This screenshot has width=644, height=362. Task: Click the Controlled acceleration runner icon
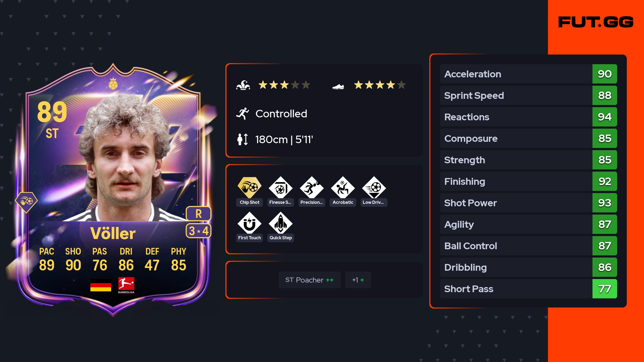pos(243,114)
